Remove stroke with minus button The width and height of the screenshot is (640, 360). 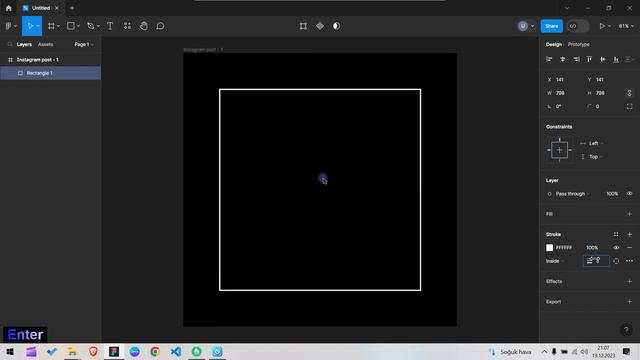(629, 248)
